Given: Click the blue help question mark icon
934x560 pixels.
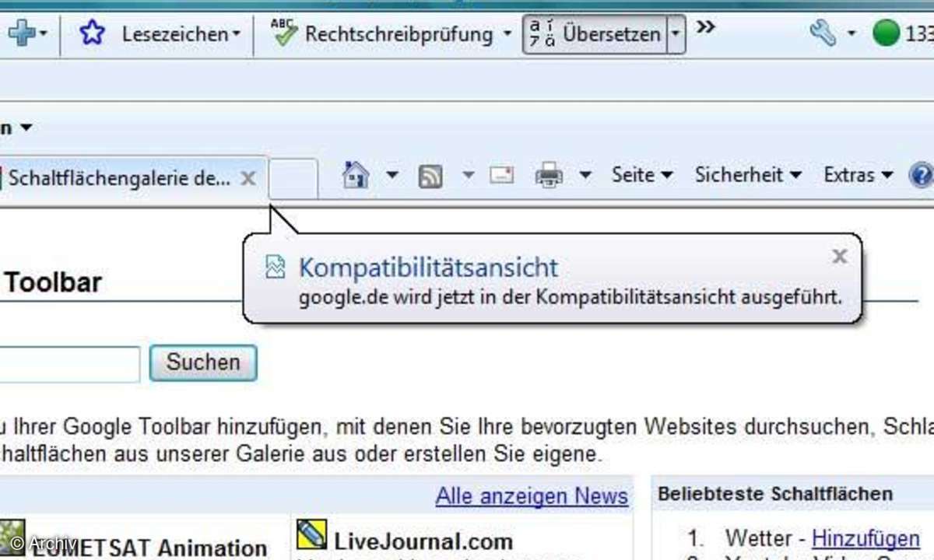Looking at the screenshot, I should [922, 175].
